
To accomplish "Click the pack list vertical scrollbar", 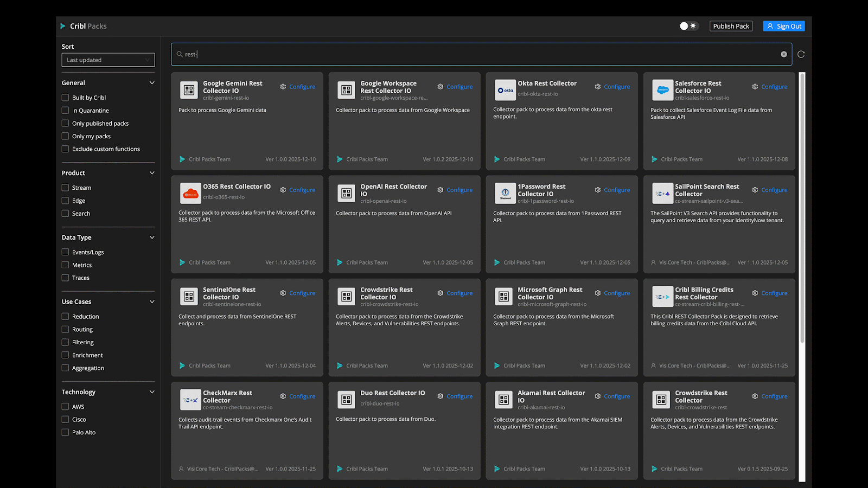I will point(802,206).
